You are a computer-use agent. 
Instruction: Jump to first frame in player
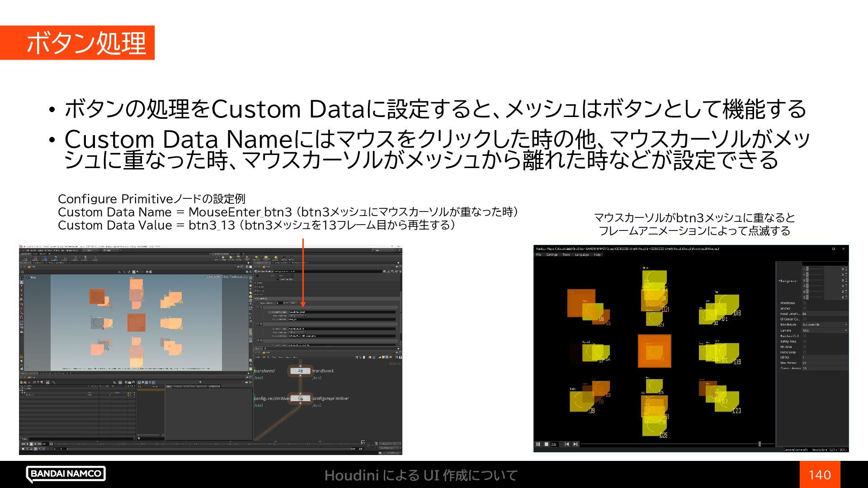coord(567,444)
